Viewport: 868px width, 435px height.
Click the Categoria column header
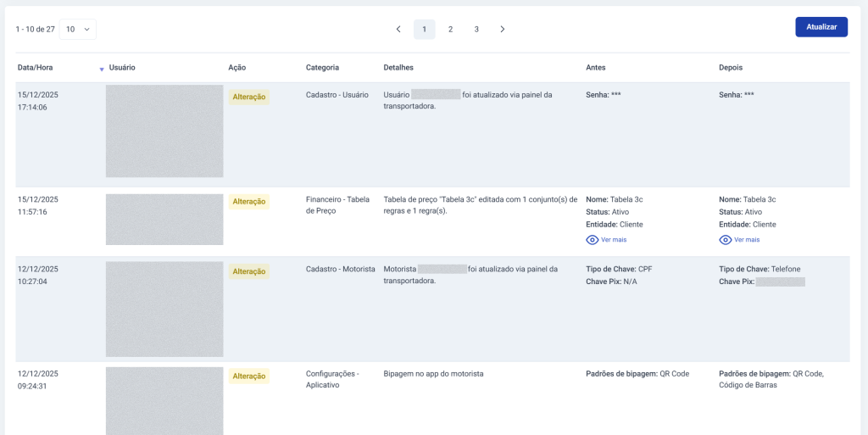(322, 68)
